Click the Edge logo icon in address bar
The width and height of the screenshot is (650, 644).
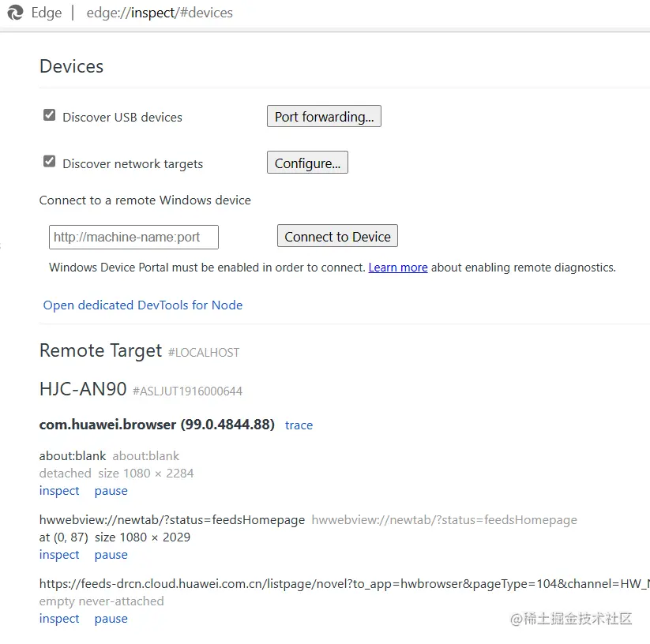(x=15, y=13)
